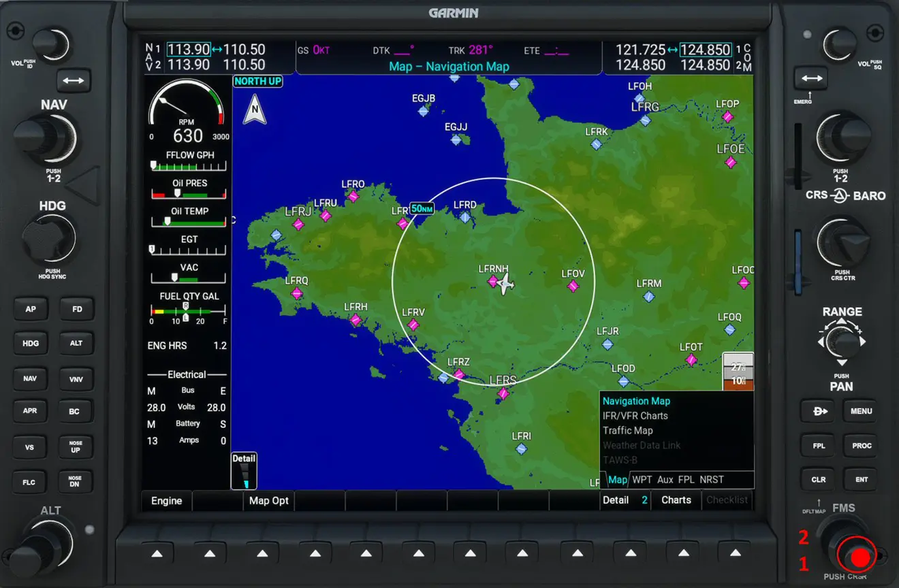The image size is (899, 588).
Task: Select the LFRS airport symbol
Action: pos(503,393)
